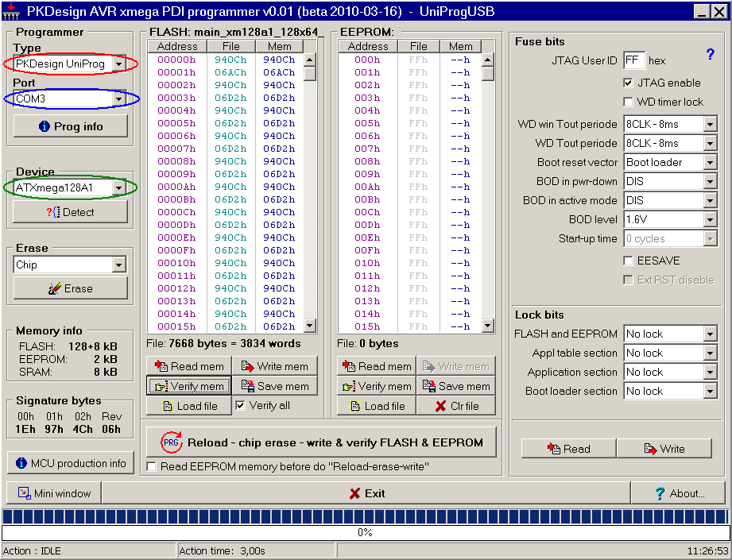
Task: Click the FLASH table scroll up arrow
Action: [x=309, y=60]
